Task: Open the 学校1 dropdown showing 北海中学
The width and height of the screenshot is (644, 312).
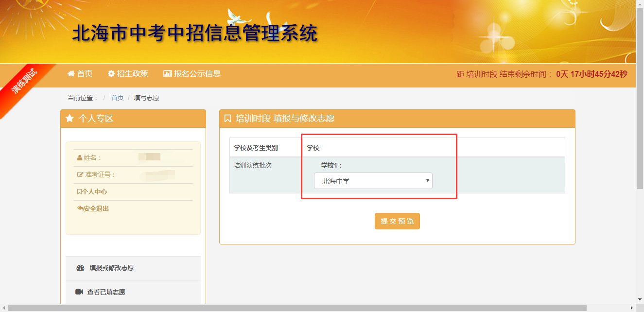Action: coord(373,181)
